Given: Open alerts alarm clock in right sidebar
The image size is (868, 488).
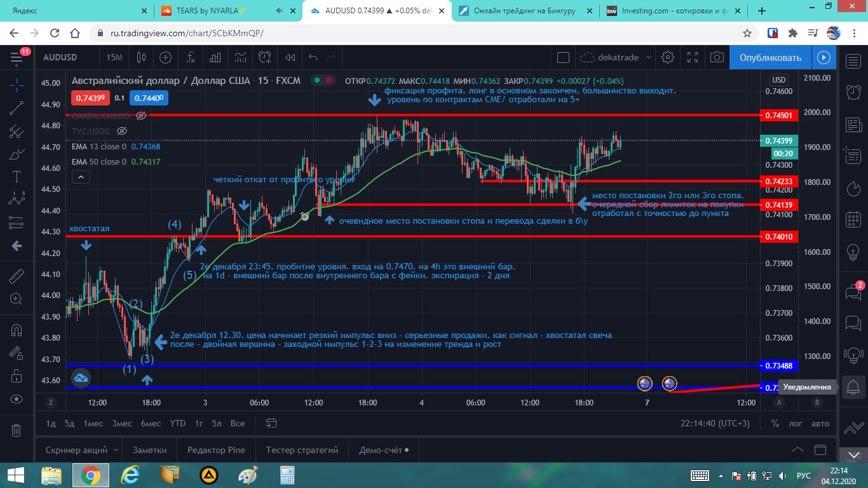Looking at the screenshot, I should click(853, 92).
